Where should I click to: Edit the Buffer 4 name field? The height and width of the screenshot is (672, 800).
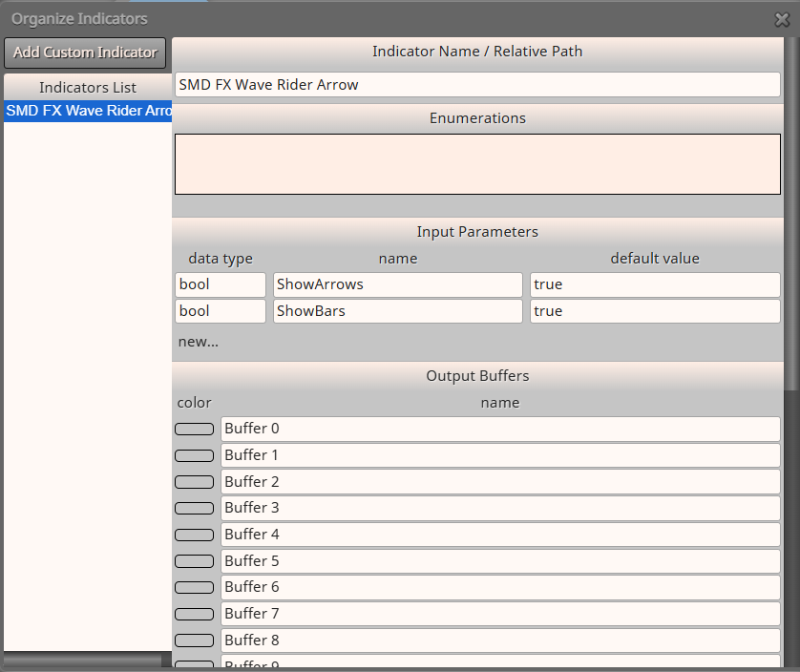pos(500,535)
